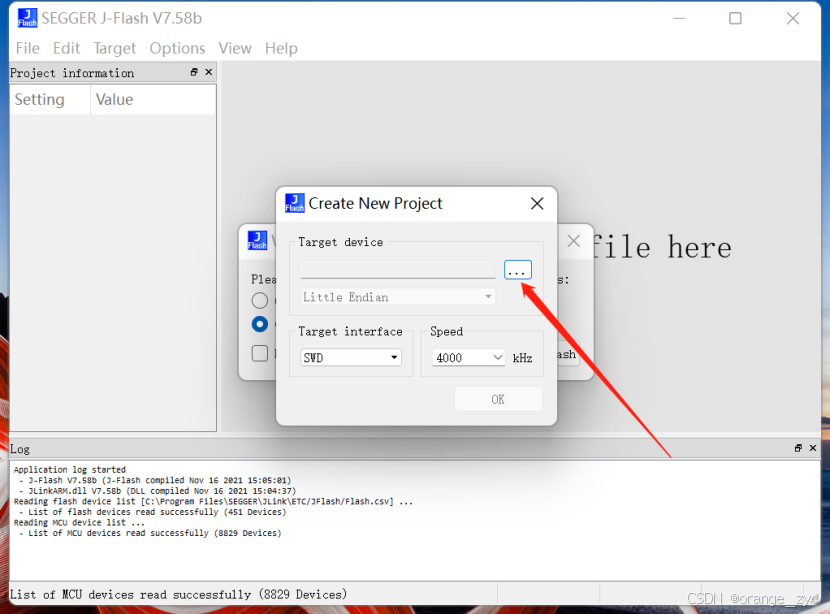Minimize the J-Flash window
Viewport: 830px width, 614px height.
[x=679, y=19]
